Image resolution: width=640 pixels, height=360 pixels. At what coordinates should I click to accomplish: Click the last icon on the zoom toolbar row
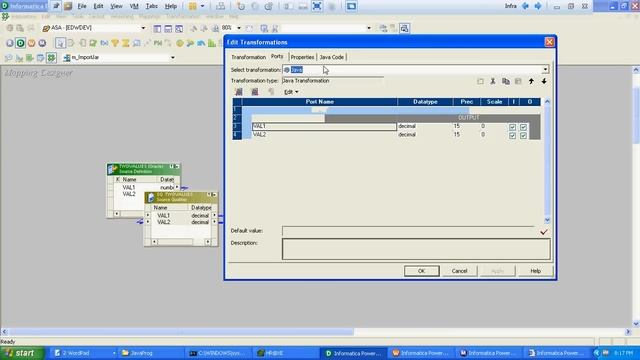tap(404, 28)
